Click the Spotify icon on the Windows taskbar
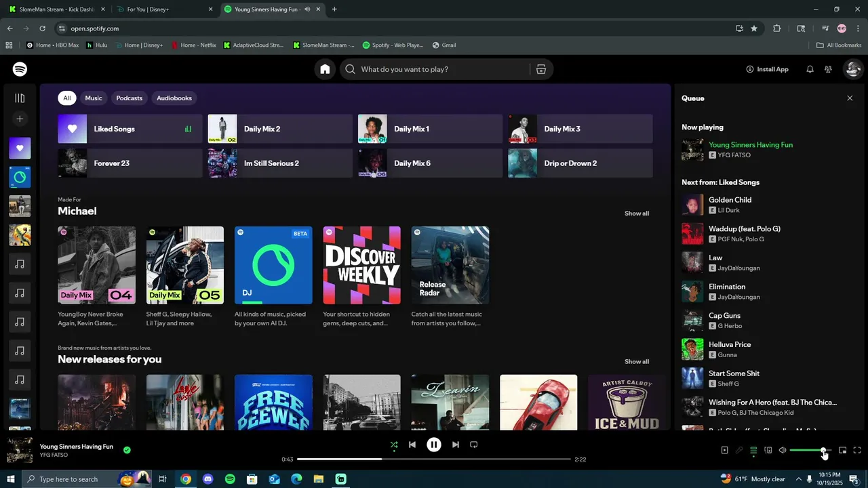Image resolution: width=868 pixels, height=488 pixels. 230,479
